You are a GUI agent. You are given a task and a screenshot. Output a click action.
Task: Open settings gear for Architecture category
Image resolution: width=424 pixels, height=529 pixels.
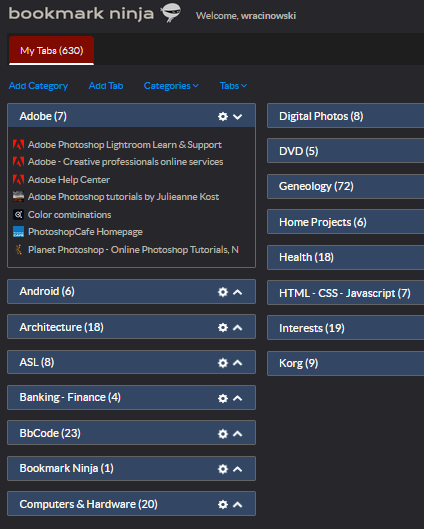point(223,327)
